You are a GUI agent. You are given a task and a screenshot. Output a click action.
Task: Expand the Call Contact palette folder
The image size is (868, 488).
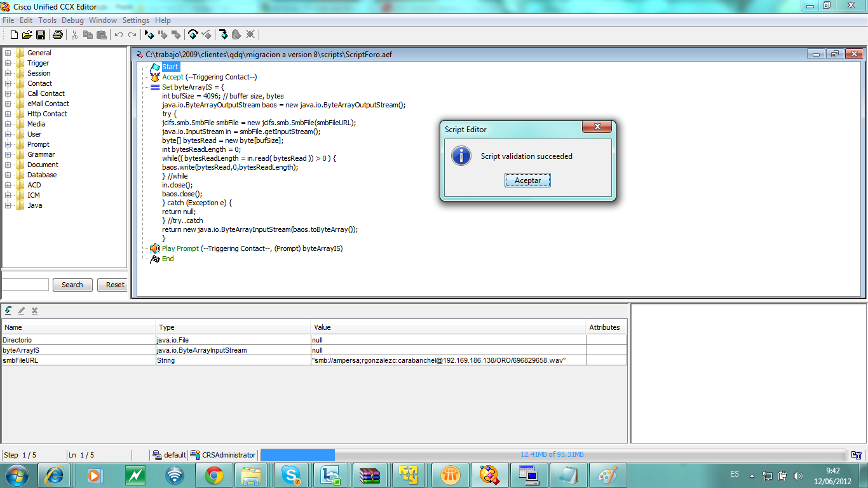pyautogui.click(x=8, y=93)
